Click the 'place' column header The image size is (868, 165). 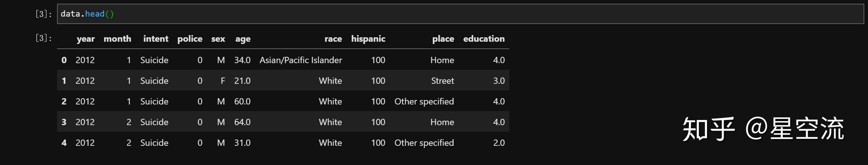tap(443, 39)
